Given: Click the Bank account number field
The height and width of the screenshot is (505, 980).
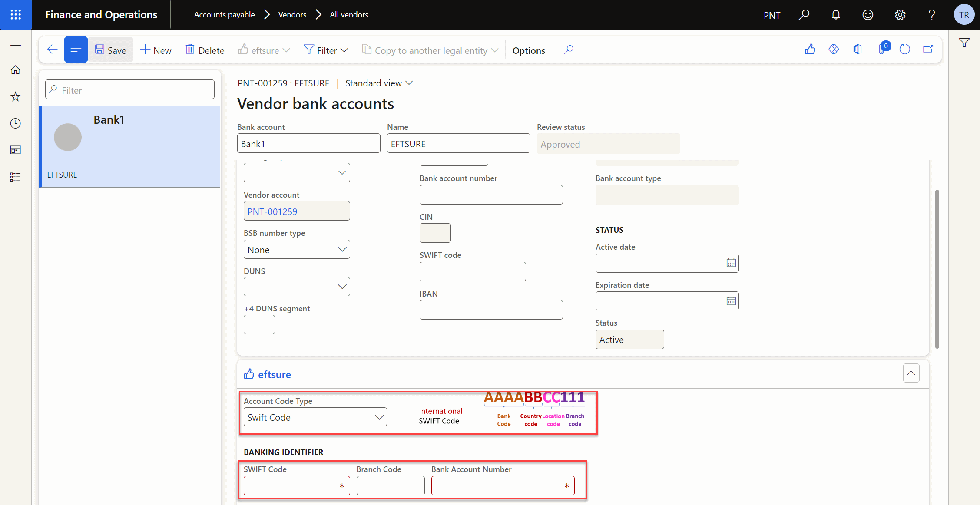Looking at the screenshot, I should coord(491,195).
